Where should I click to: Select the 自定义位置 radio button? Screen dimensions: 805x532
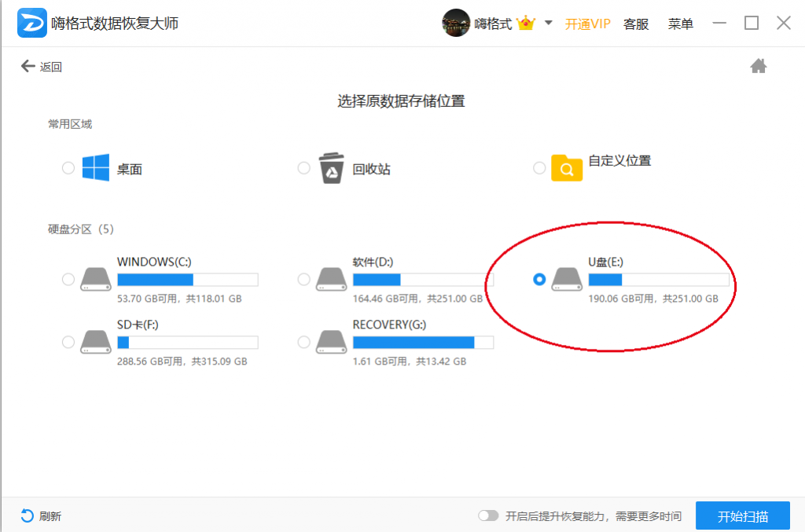tap(539, 168)
